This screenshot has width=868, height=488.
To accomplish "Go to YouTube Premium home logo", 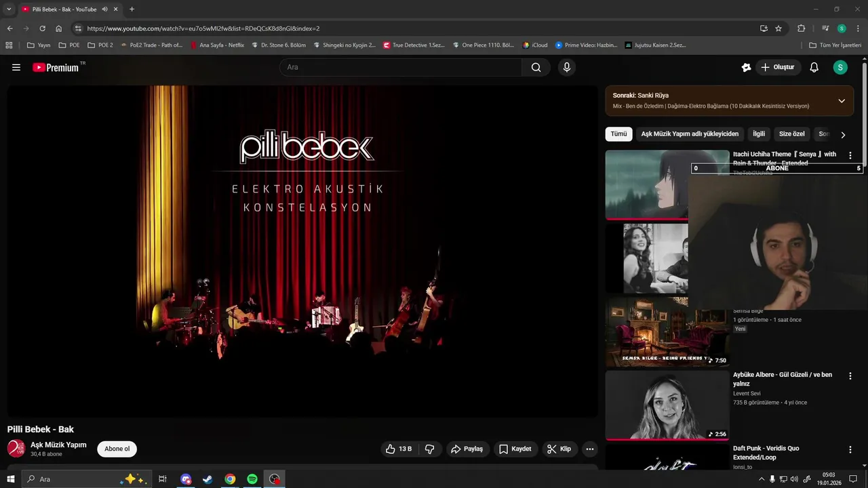I will click(57, 67).
